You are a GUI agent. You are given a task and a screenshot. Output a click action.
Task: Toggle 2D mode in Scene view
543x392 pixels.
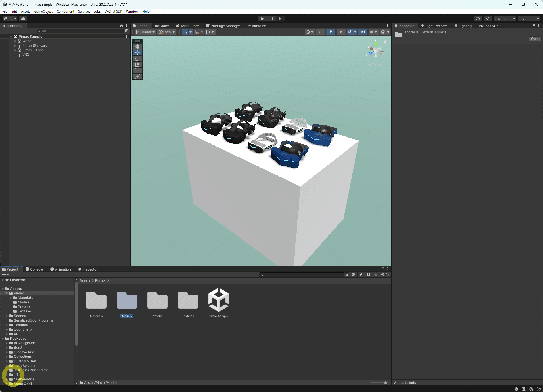[321, 32]
